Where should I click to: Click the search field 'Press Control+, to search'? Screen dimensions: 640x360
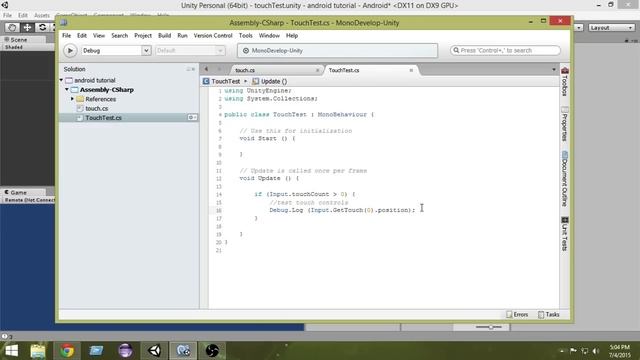coord(505,51)
